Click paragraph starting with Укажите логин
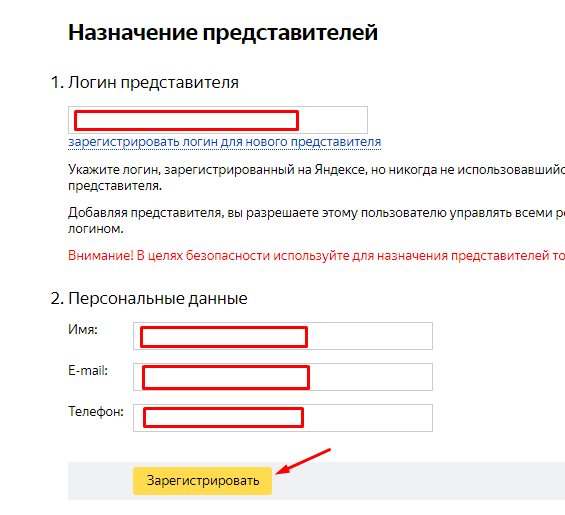 [316, 178]
